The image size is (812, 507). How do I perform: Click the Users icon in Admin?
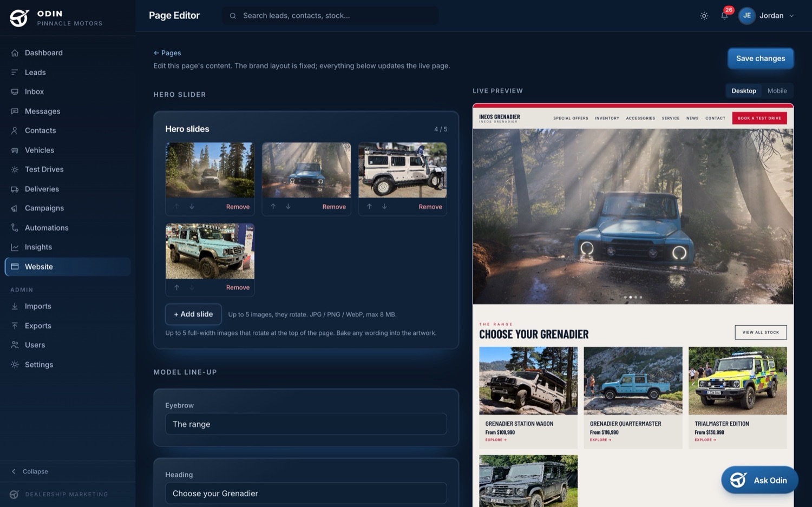15,345
